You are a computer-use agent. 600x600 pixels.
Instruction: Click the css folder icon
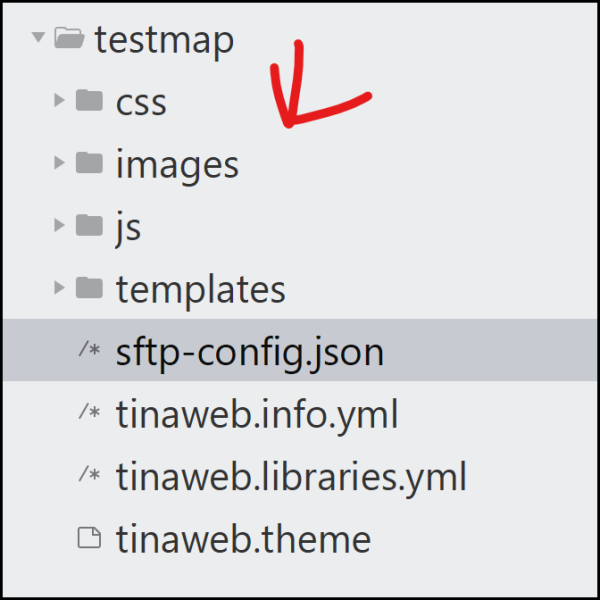tap(90, 101)
